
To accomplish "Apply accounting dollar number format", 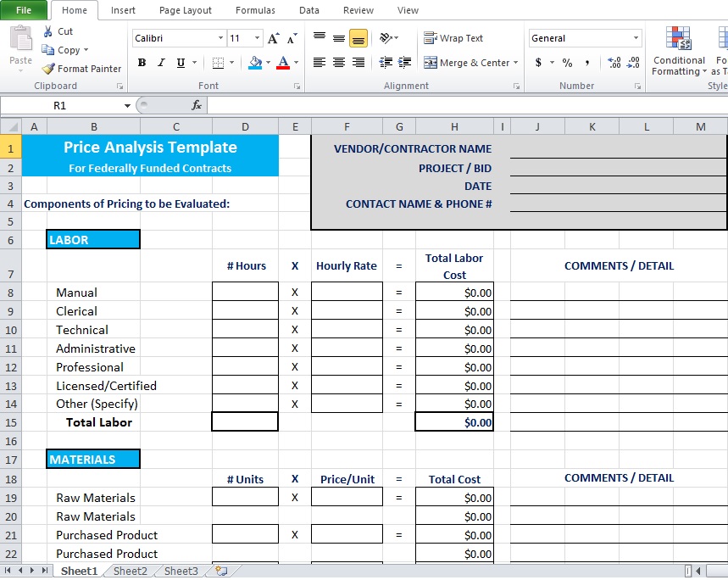I will click(538, 62).
